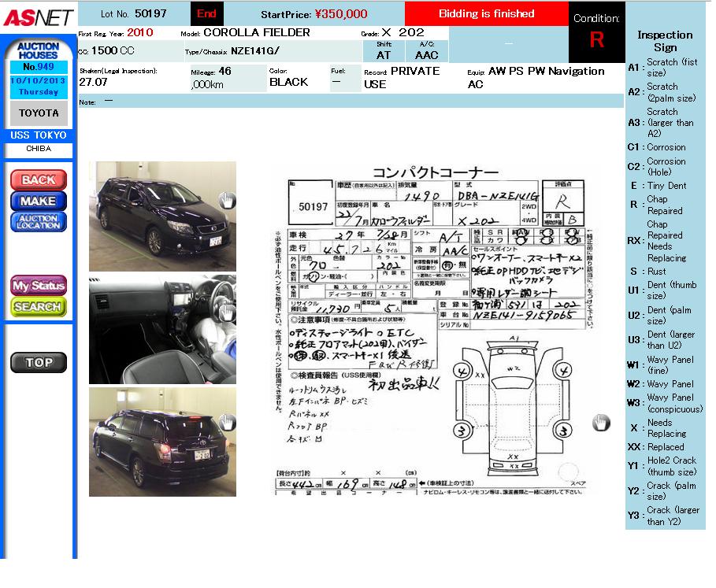Jump to TOP with black button
This screenshot has height=588, width=716.
(x=38, y=362)
